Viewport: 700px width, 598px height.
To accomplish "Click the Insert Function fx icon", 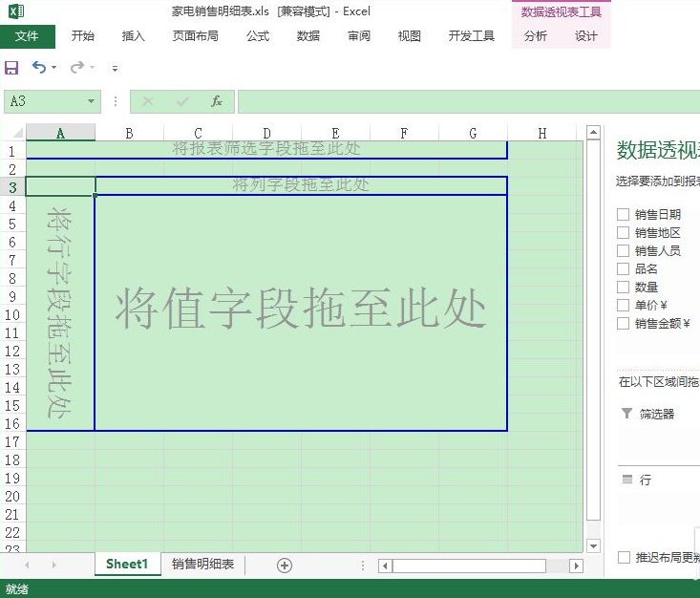I will coord(217,101).
